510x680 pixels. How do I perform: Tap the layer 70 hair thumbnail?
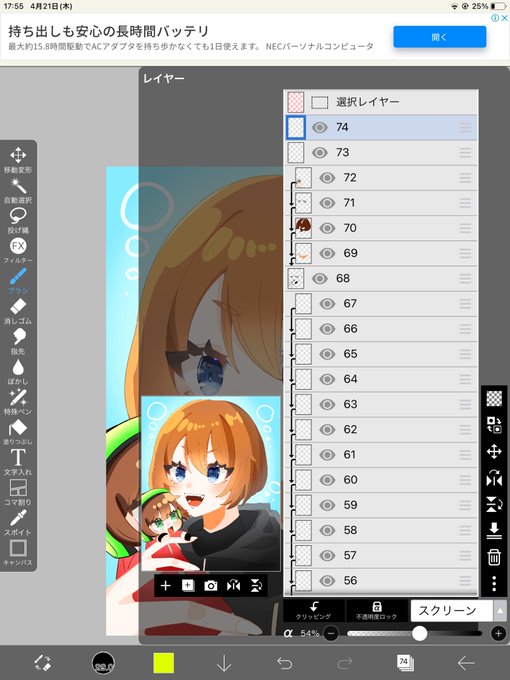coord(303,228)
